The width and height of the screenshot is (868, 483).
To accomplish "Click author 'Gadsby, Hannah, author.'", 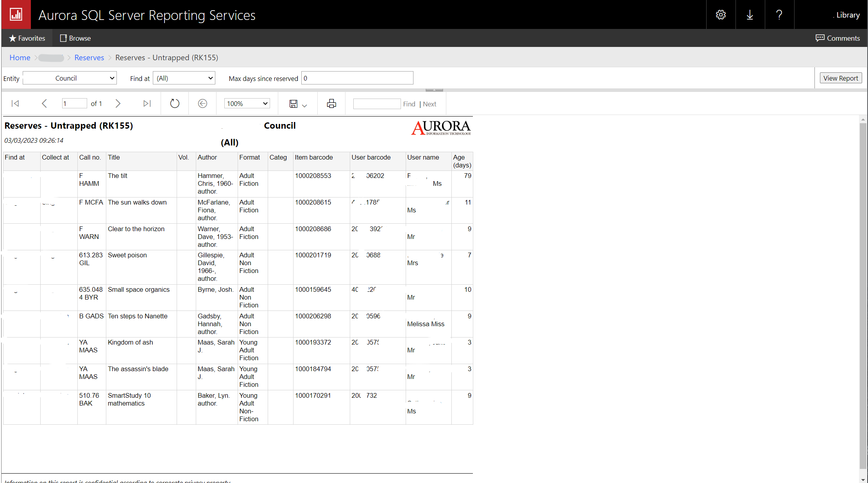I will [209, 324].
